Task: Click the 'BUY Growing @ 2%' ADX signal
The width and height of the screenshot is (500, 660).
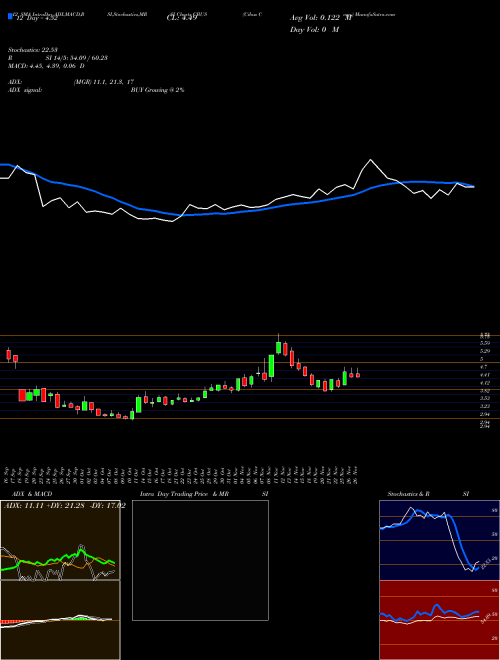Action: point(157,90)
